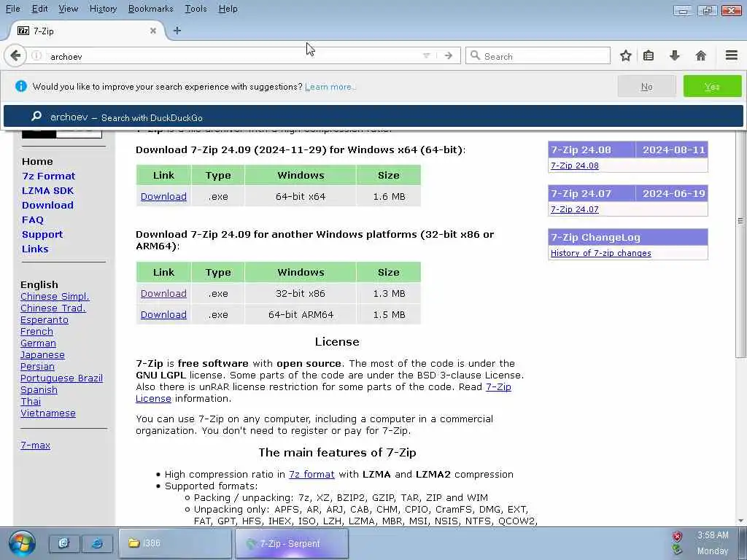The width and height of the screenshot is (747, 560).
Task: Open the Tools menu
Action: click(x=196, y=9)
